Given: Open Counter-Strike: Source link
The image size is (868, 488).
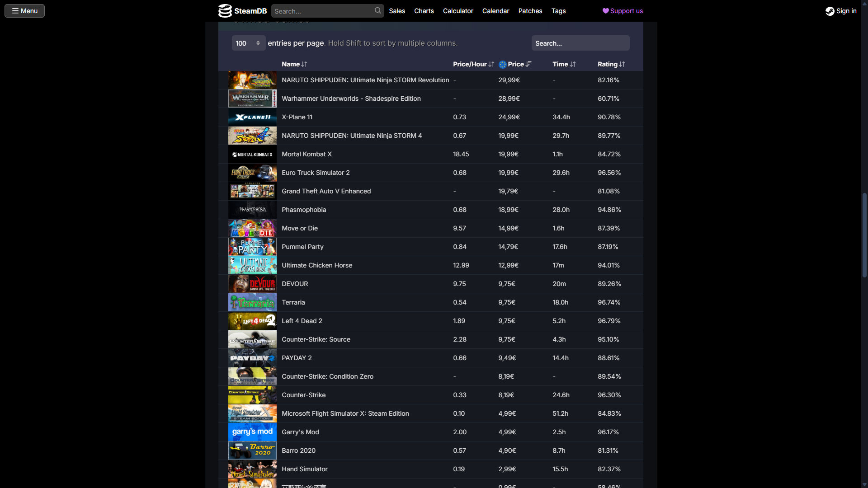Looking at the screenshot, I should (x=316, y=339).
